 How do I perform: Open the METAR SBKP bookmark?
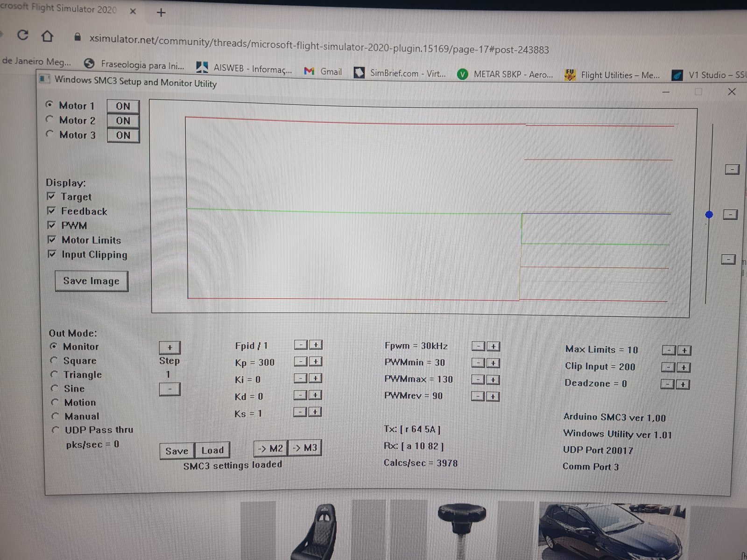[505, 74]
